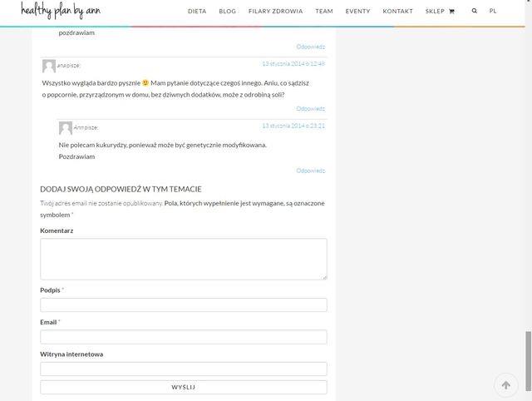Open the PL language selector
The height and width of the screenshot is (401, 532).
tap(493, 12)
